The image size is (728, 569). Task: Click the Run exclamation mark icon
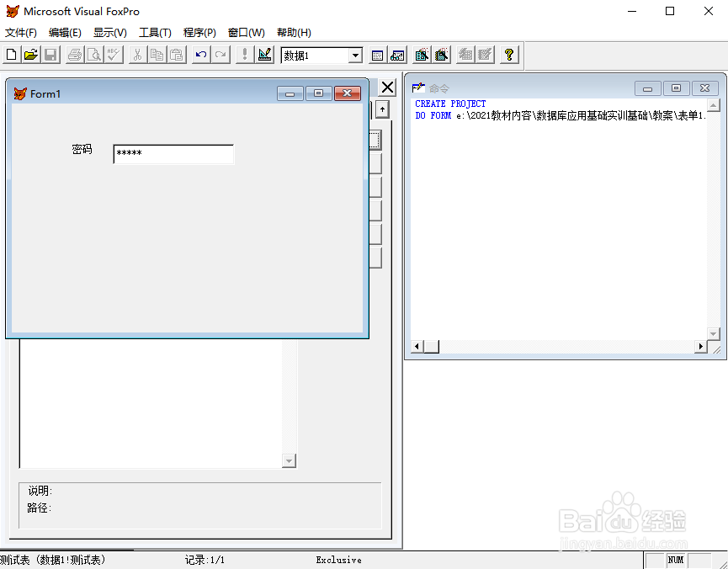coord(245,55)
